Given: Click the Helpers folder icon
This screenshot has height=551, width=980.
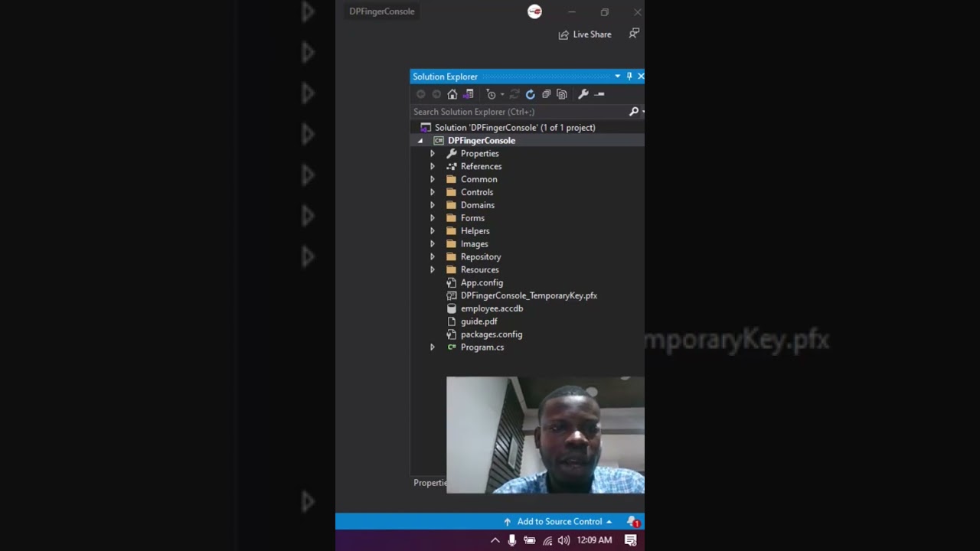Looking at the screenshot, I should click(x=452, y=231).
